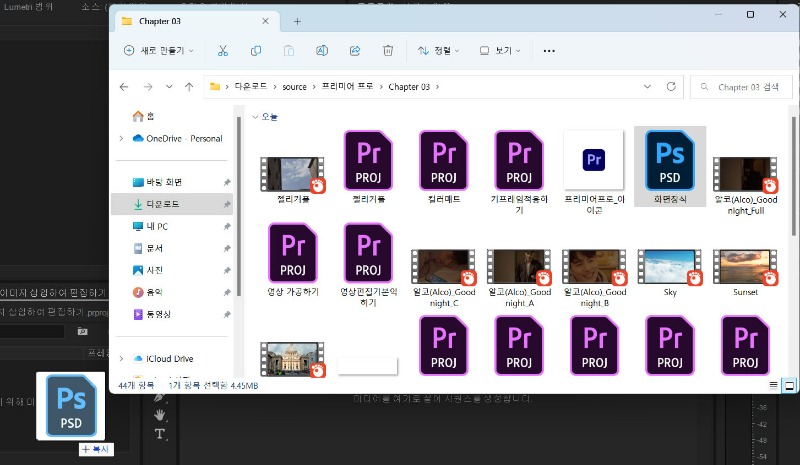Switch to details list view icon
Image resolution: width=800 pixels, height=465 pixels.
pos(773,385)
